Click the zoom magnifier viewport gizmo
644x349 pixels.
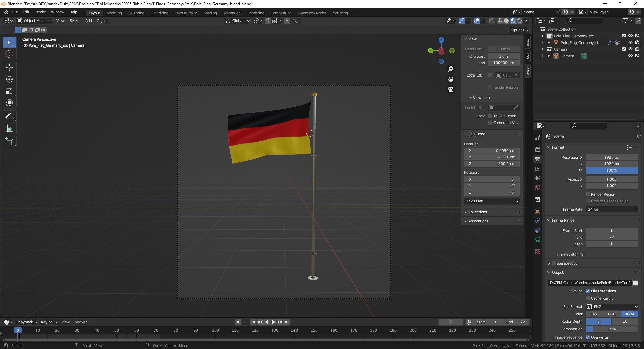pyautogui.click(x=451, y=69)
